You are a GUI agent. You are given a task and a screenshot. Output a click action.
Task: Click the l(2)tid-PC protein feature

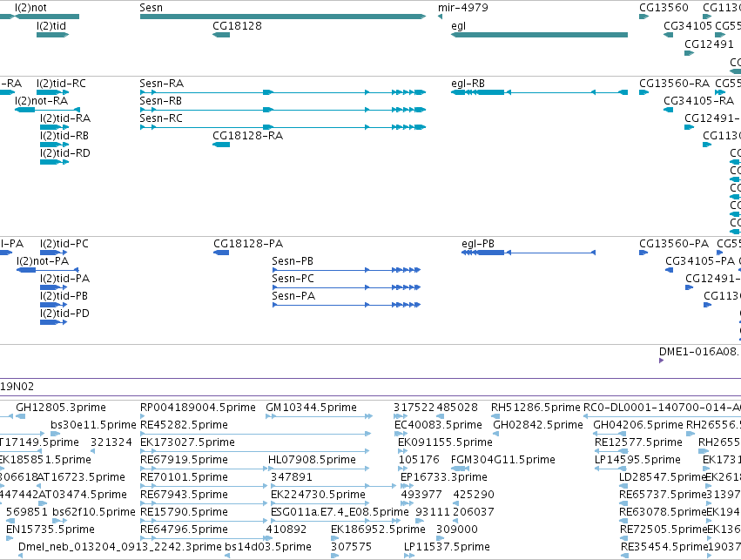[x=53, y=253]
